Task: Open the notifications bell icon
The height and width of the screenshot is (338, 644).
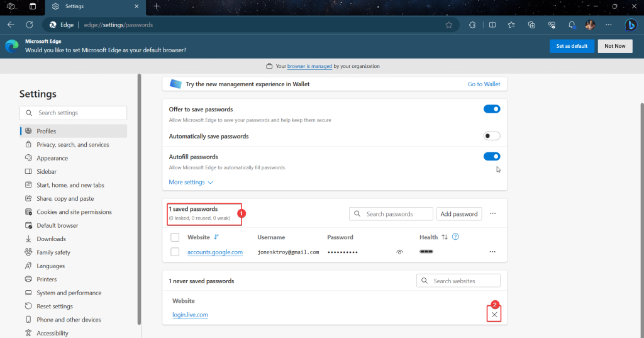Action: pos(572,25)
